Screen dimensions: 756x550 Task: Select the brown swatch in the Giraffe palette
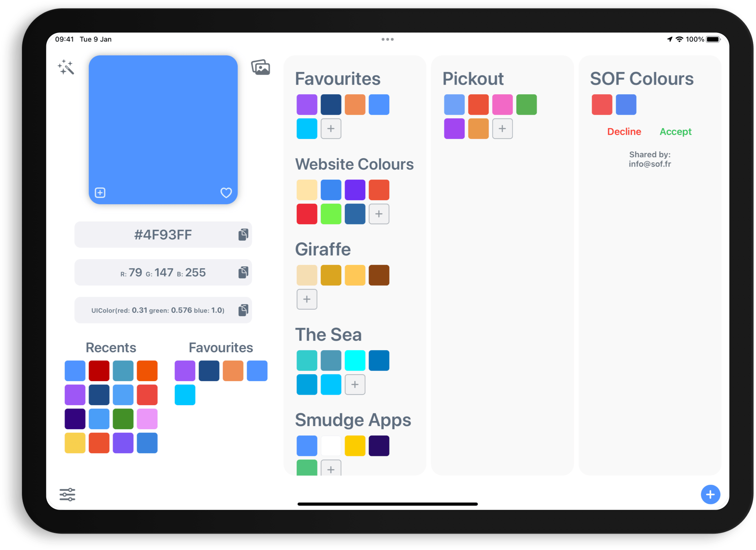click(379, 275)
